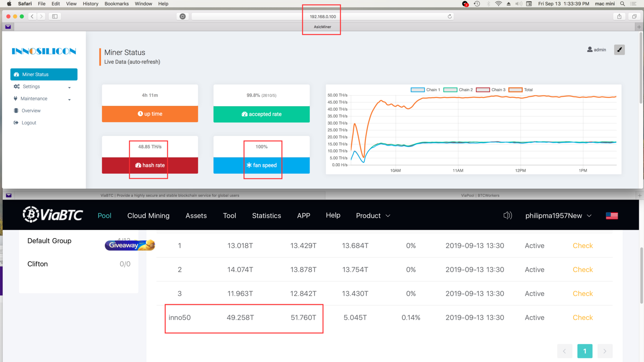This screenshot has width=644, height=362.
Task: Click the Bluetooth menu bar icon
Action: tap(489, 4)
